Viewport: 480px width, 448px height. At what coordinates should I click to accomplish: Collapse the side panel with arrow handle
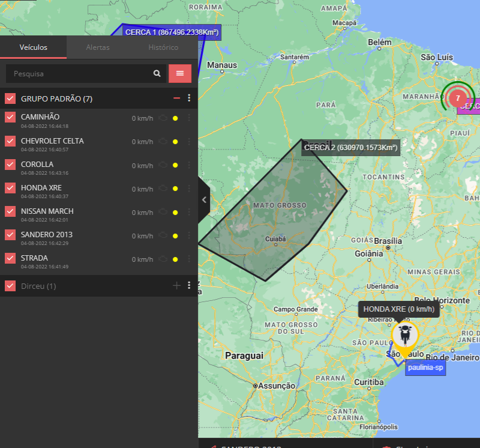(x=204, y=200)
